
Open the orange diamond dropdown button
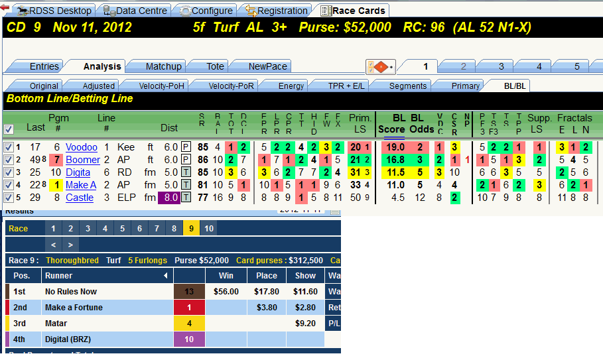[380, 67]
